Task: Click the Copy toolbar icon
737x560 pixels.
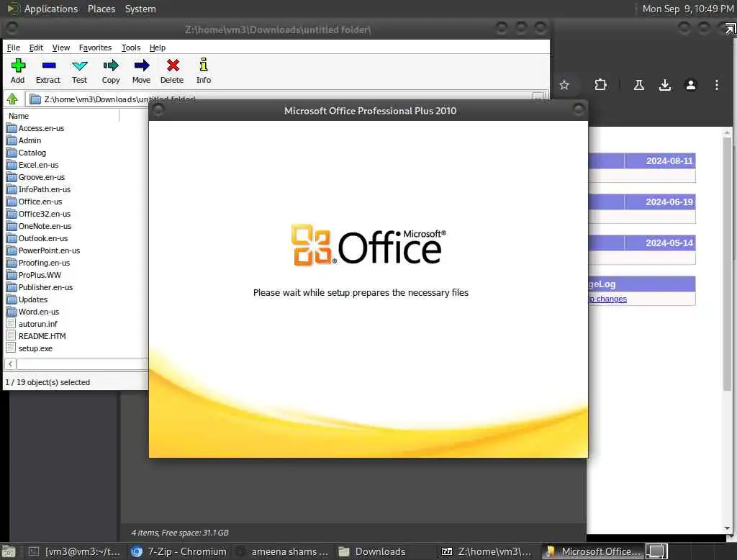Action: point(111,71)
